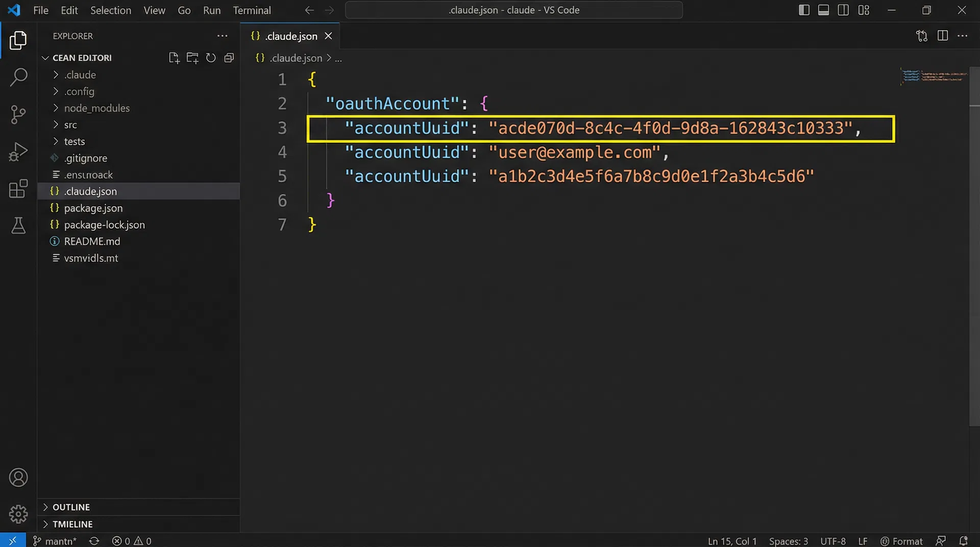Expand the TMIELINE section

coord(72,524)
